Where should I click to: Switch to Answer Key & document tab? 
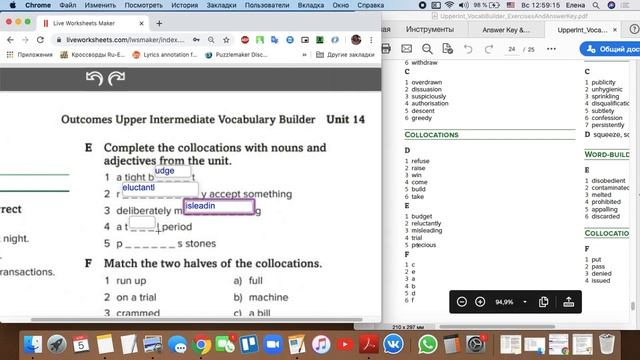(x=506, y=30)
